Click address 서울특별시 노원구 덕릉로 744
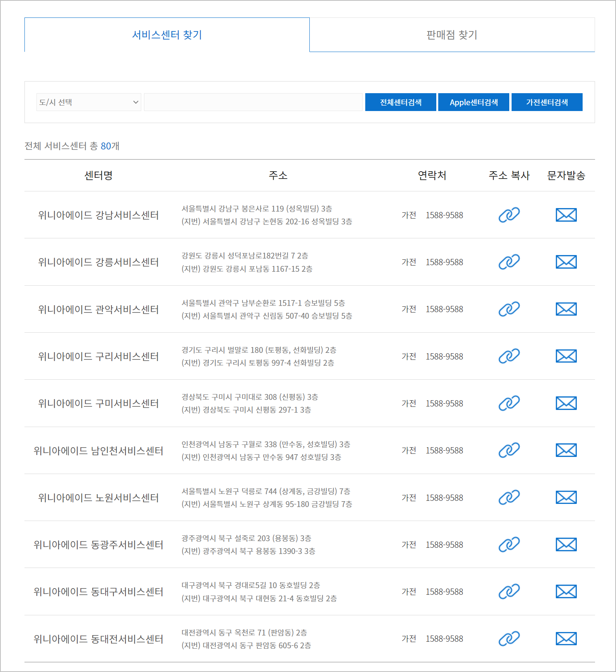 (x=266, y=491)
